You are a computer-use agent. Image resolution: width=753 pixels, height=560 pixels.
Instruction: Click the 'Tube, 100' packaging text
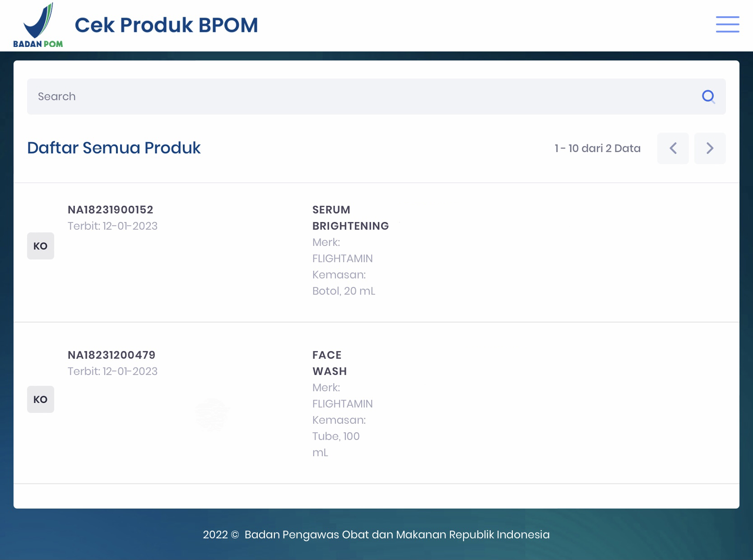coord(336,436)
